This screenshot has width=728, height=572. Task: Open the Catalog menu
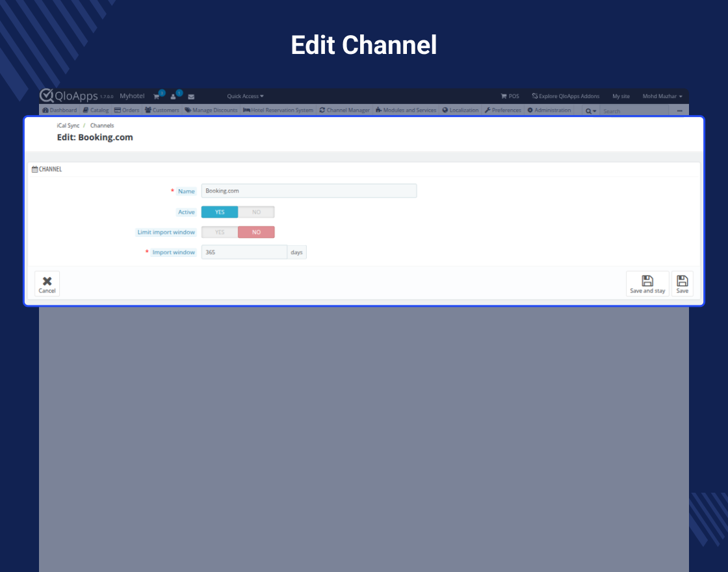pyautogui.click(x=96, y=110)
